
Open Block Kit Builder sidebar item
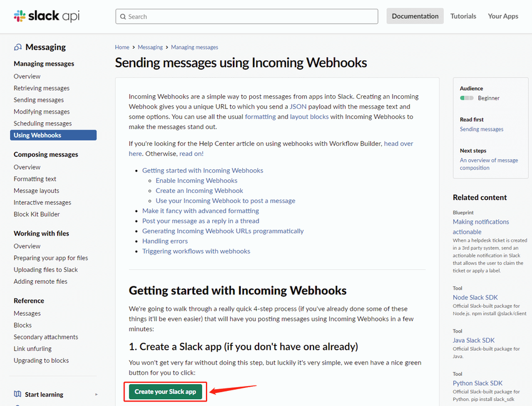tap(37, 214)
